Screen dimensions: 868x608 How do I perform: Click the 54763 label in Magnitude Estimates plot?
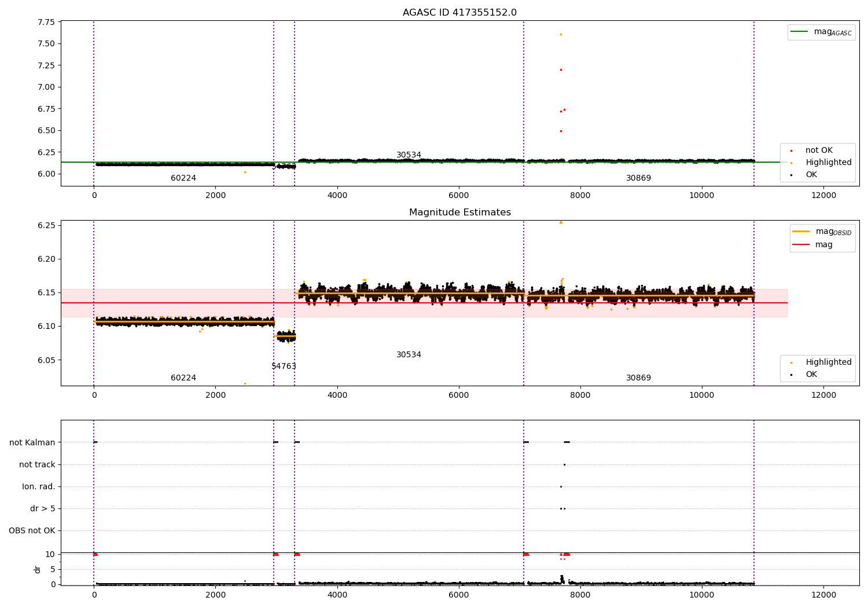[284, 367]
